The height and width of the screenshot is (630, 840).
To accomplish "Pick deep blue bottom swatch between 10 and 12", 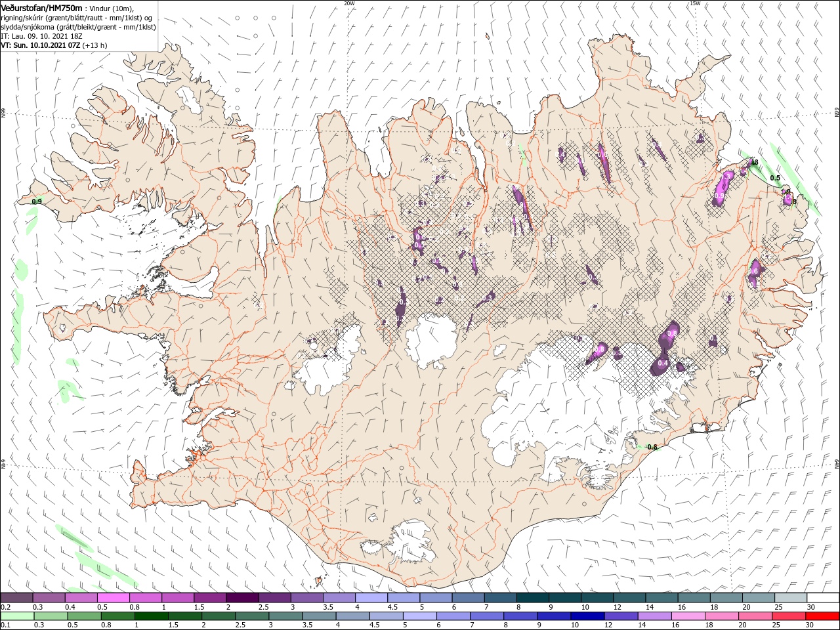I will (587, 616).
